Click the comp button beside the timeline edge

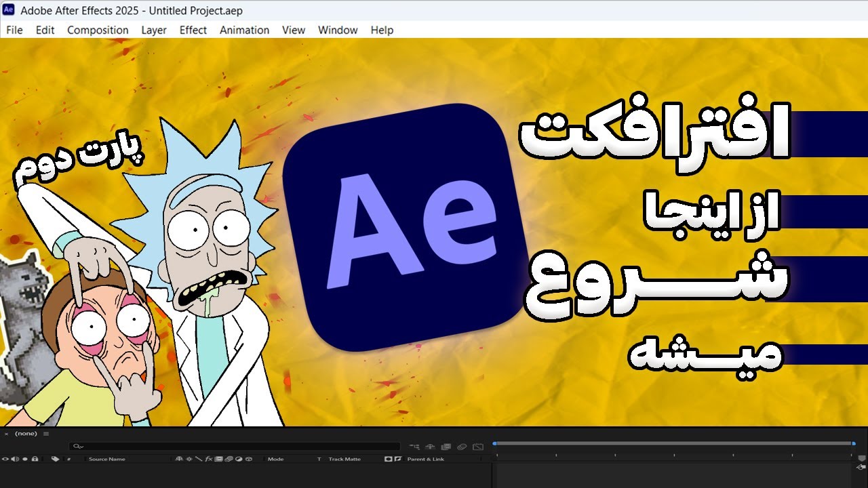[861, 467]
